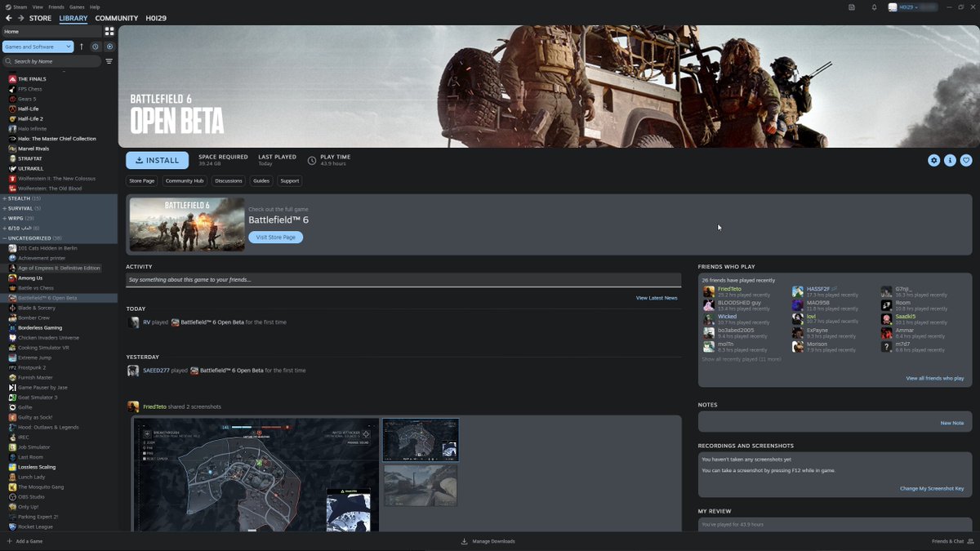Open the View menu

38,7
